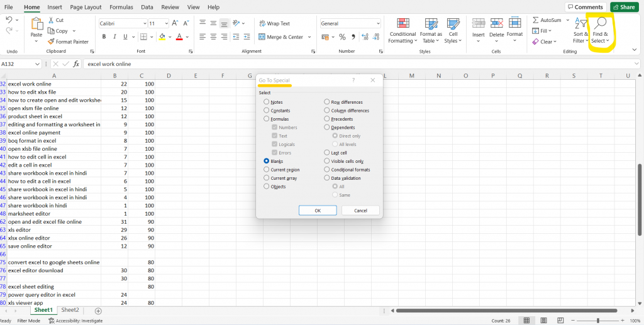Confirm the dialog with OK button
The height and width of the screenshot is (325, 644).
coord(318,211)
